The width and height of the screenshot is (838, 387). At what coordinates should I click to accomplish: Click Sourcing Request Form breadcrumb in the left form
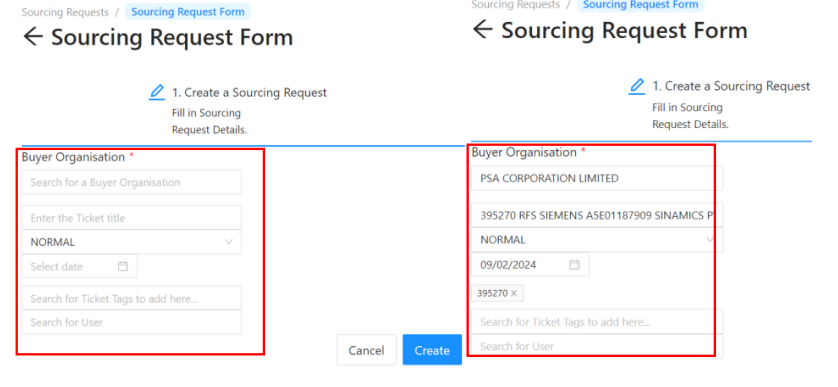188,12
